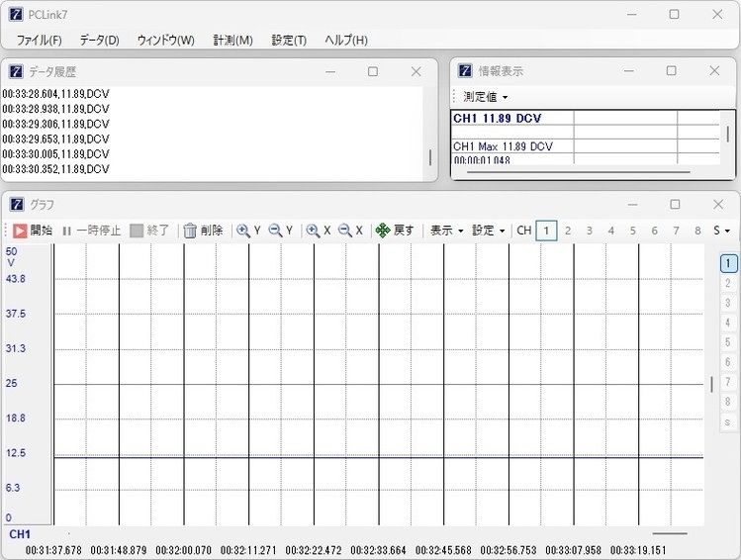Zoom out on the X axis

[x=350, y=231]
